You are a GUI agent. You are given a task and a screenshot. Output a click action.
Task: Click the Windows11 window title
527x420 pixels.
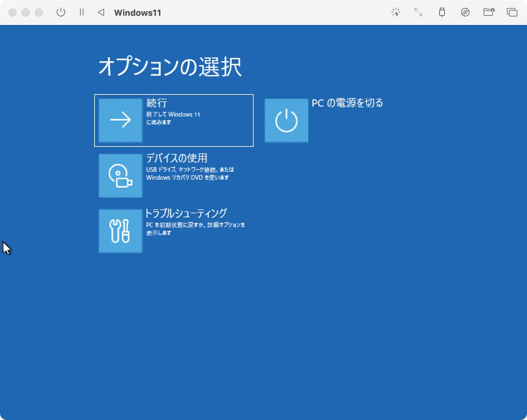tap(138, 13)
